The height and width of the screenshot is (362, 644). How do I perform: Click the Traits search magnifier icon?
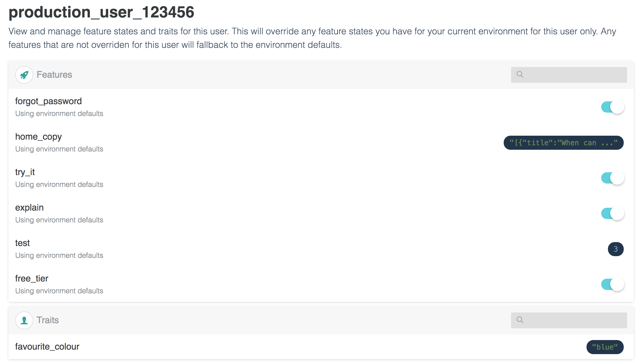(x=520, y=320)
